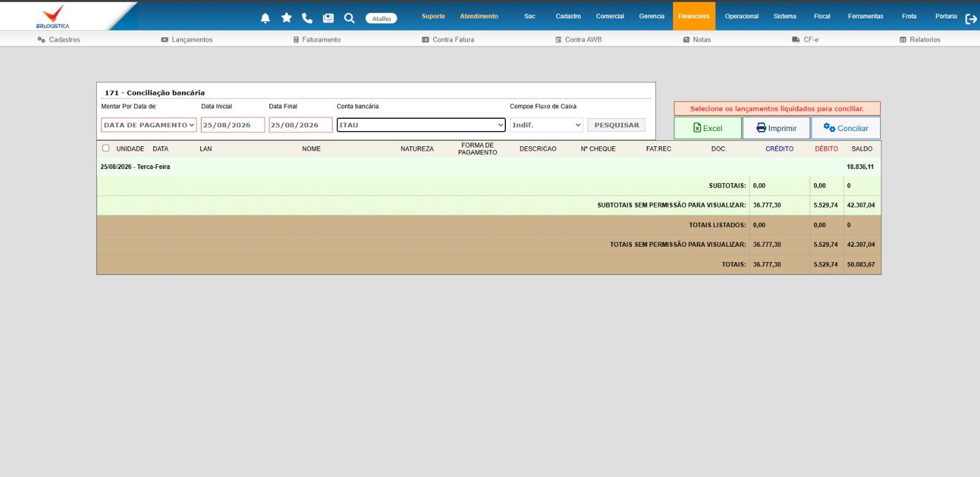Open the news page icon

coord(328,18)
